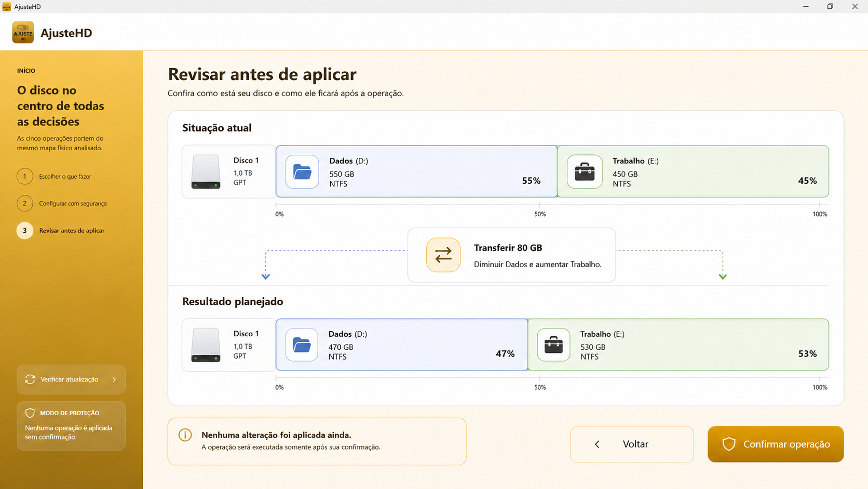Viewport: 868px width, 489px height.
Task: Click the Trabalho briefcase icon in Resultado planejado
Action: click(x=553, y=345)
